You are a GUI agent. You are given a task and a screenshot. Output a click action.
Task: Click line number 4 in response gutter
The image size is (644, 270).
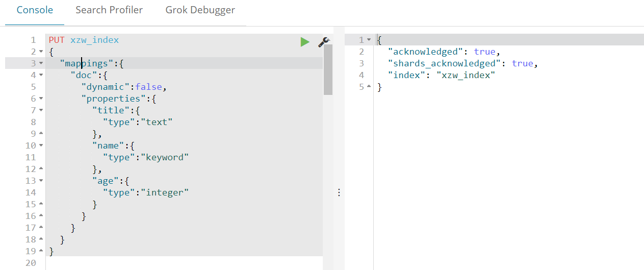point(362,75)
